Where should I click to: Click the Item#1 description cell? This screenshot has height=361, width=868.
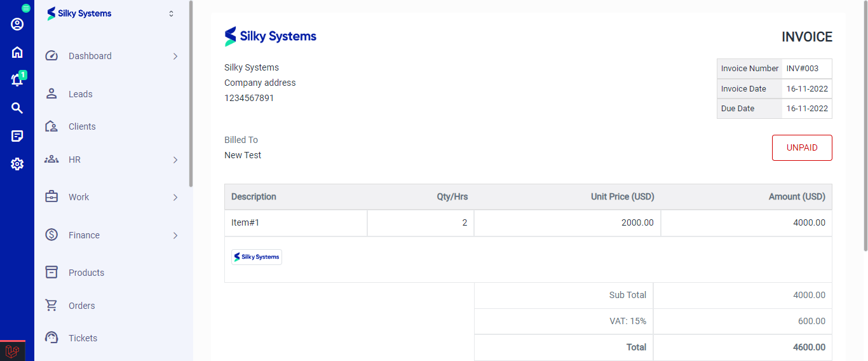click(x=296, y=223)
